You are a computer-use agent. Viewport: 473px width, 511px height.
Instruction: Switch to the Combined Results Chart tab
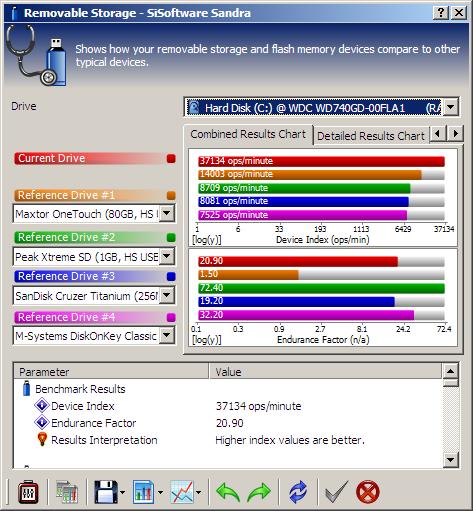pyautogui.click(x=248, y=134)
